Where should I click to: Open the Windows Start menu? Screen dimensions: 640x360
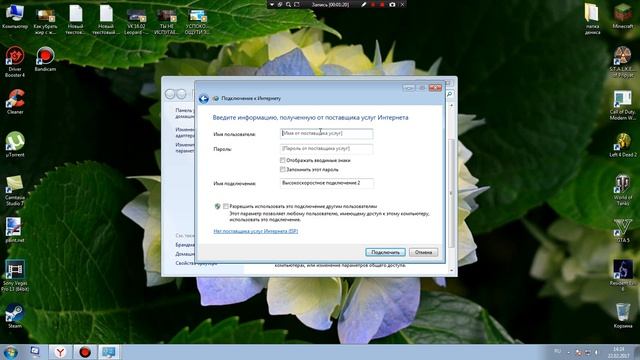[10, 352]
